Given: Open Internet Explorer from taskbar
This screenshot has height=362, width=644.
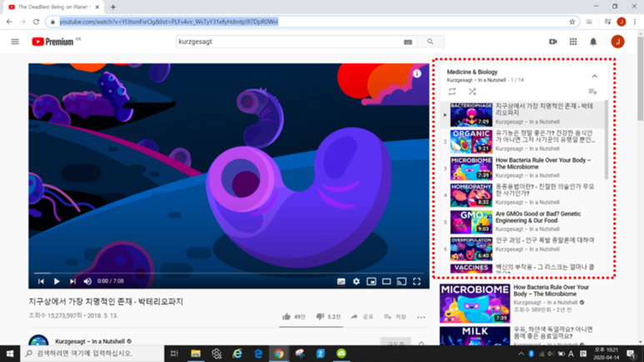Looking at the screenshot, I should pyautogui.click(x=237, y=354).
